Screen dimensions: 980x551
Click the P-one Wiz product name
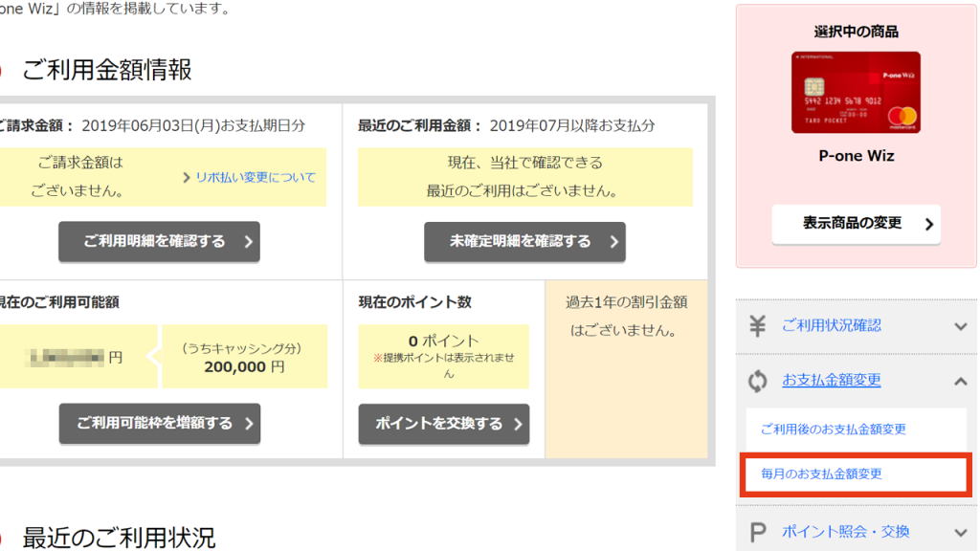click(x=857, y=156)
